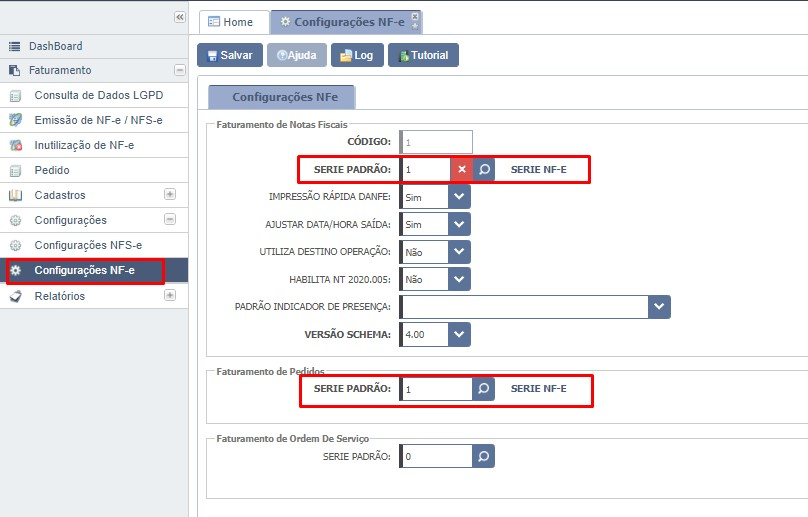Click search icon in Faturamento de Pedidos series
This screenshot has height=517, width=808.
[484, 389]
